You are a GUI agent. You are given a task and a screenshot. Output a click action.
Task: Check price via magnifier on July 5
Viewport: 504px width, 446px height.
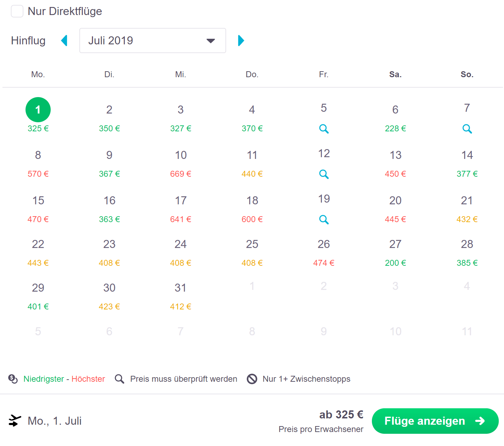(324, 129)
